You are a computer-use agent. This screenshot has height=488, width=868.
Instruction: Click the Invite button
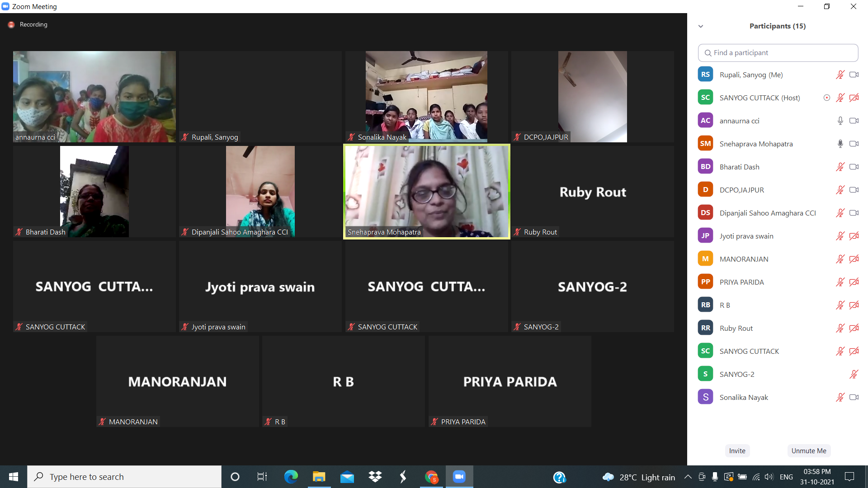click(737, 450)
